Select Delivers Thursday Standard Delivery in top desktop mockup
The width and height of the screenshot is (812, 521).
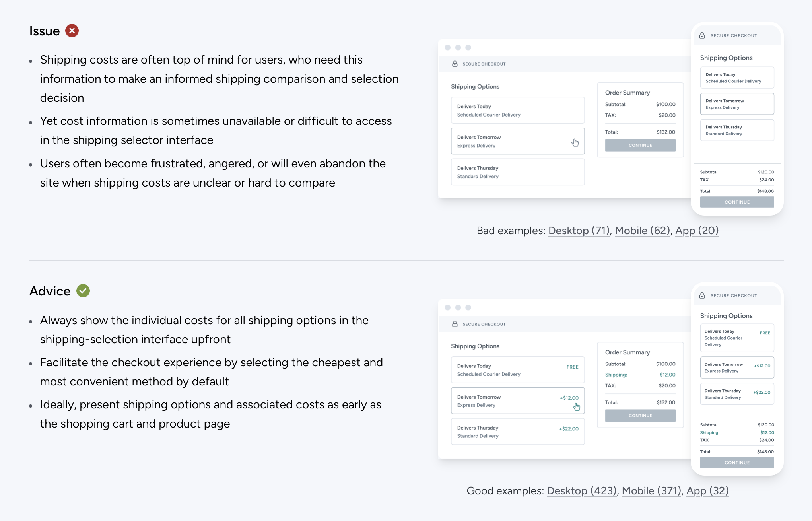pyautogui.click(x=517, y=172)
